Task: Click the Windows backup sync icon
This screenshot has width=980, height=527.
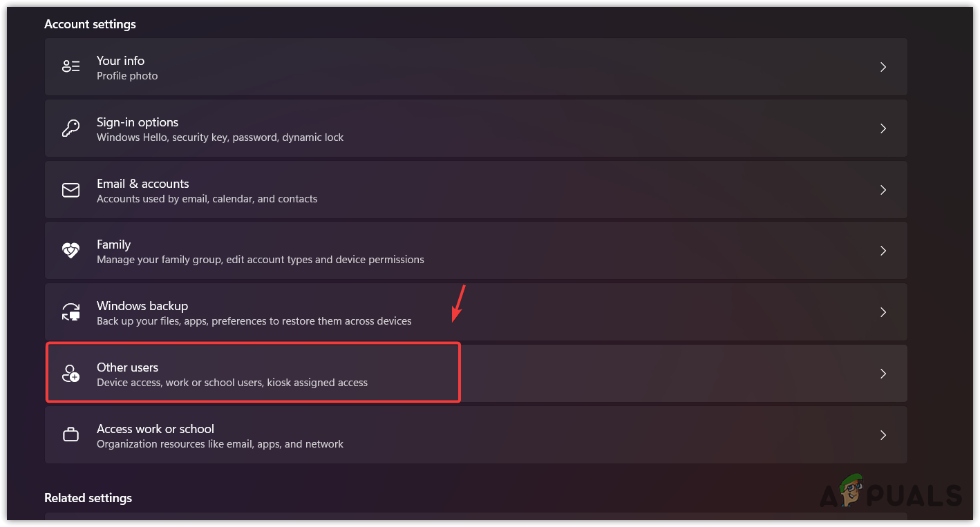Action: pyautogui.click(x=71, y=312)
